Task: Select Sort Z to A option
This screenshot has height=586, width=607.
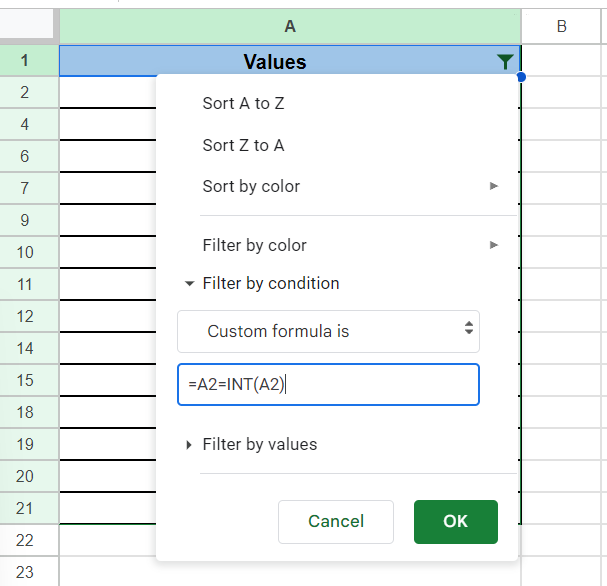Action: pos(243,145)
